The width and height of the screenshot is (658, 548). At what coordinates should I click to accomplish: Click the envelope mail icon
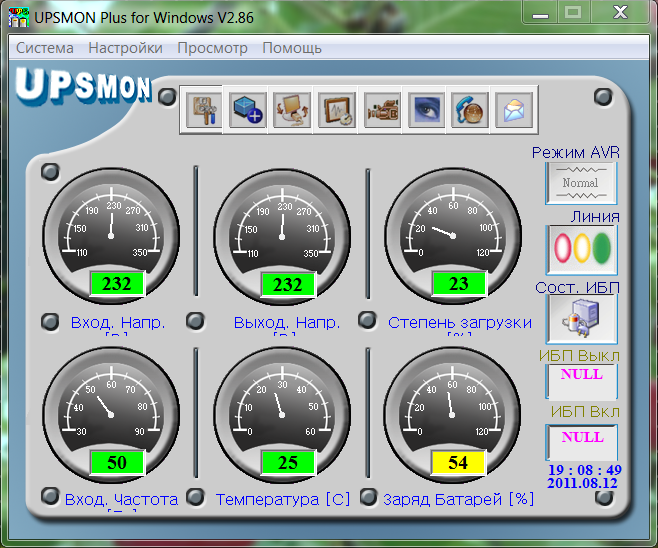514,110
